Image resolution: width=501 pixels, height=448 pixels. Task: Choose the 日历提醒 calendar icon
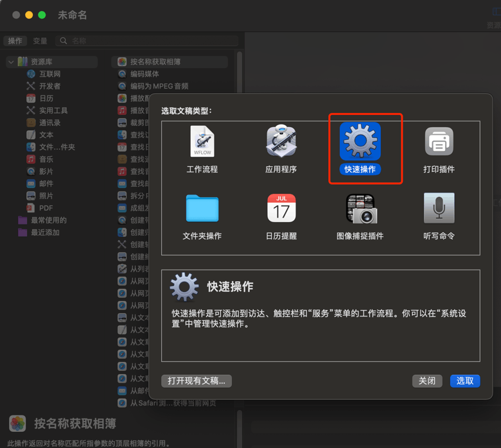tap(281, 208)
